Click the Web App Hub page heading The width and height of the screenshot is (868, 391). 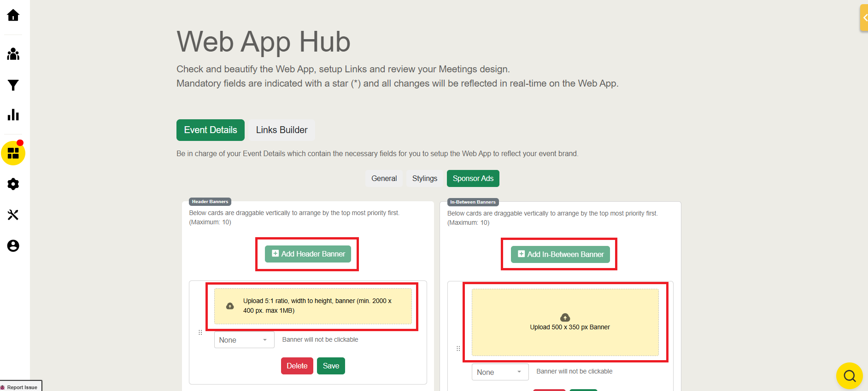(x=264, y=41)
